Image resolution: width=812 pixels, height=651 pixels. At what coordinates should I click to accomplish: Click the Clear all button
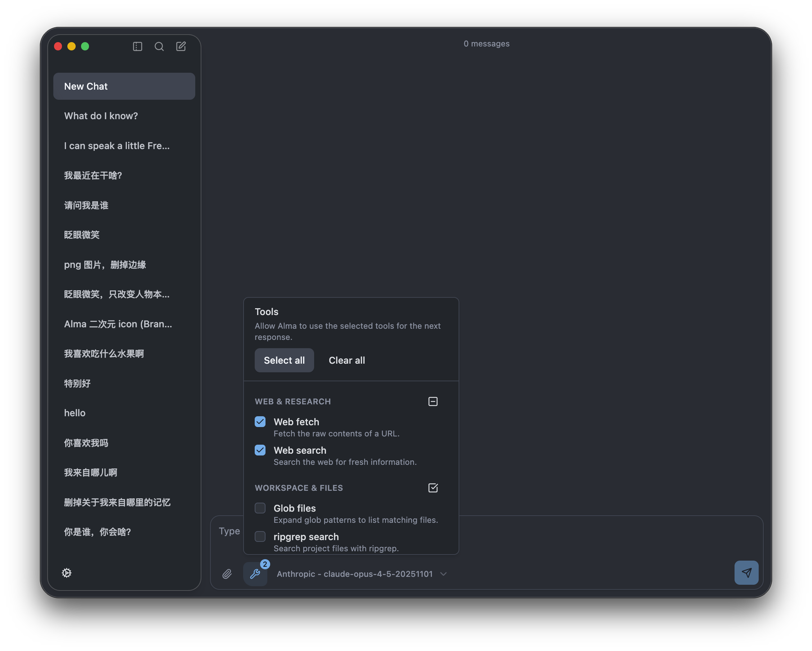click(x=347, y=360)
